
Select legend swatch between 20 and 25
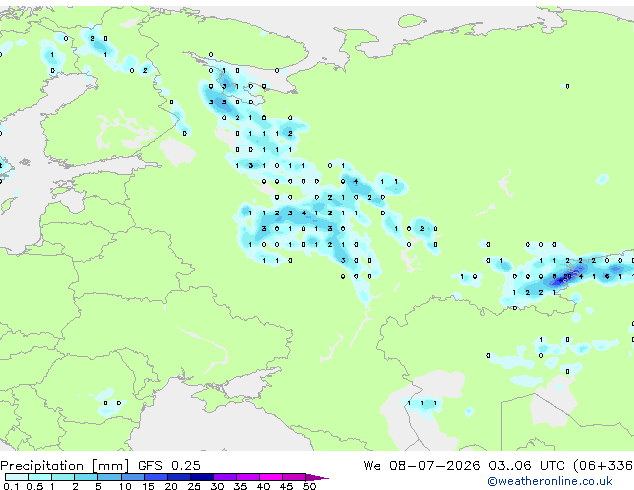tap(179, 477)
